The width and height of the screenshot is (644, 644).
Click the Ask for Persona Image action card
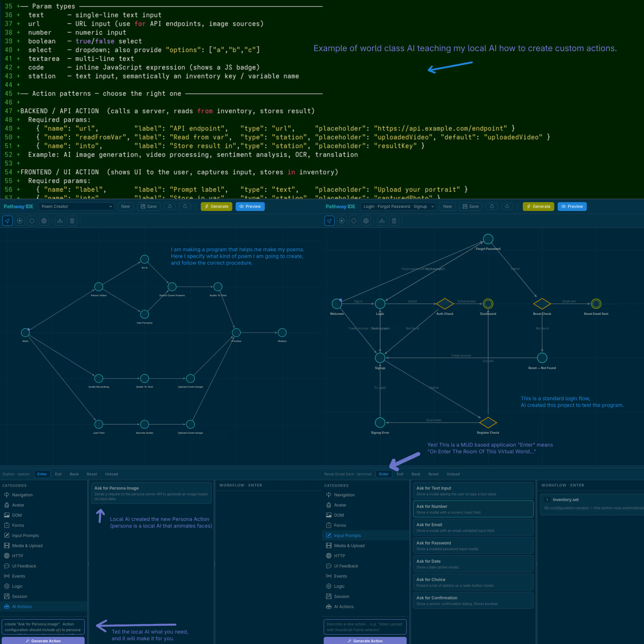point(151,493)
